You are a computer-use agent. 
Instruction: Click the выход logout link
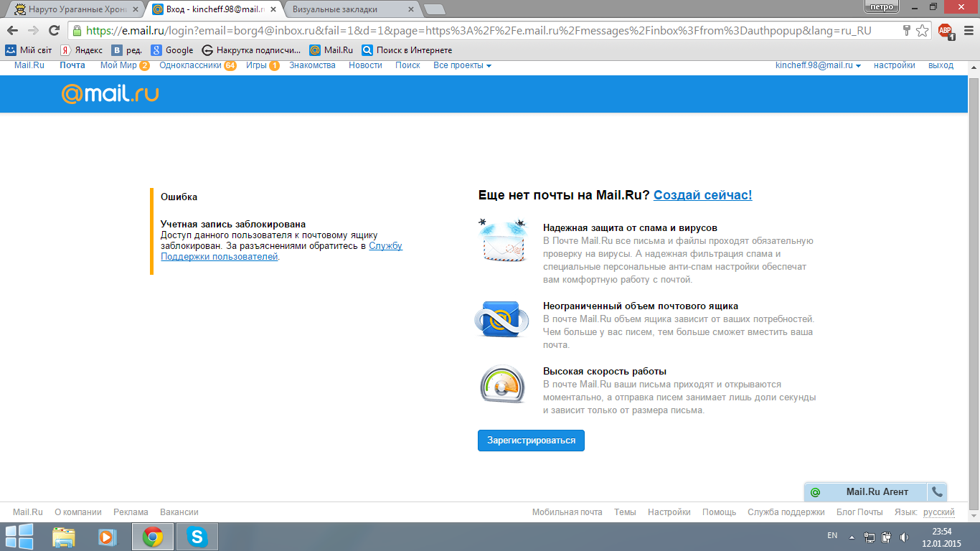[x=941, y=65]
